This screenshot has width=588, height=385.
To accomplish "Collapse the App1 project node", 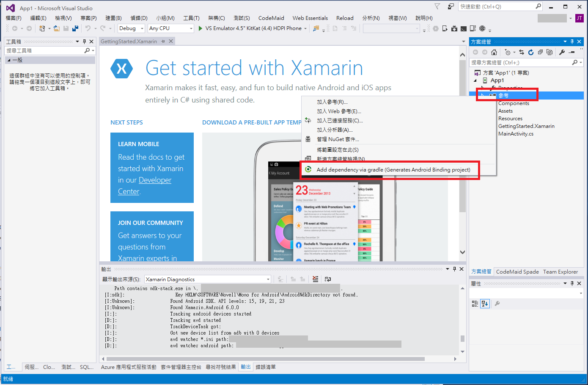I will tap(475, 80).
